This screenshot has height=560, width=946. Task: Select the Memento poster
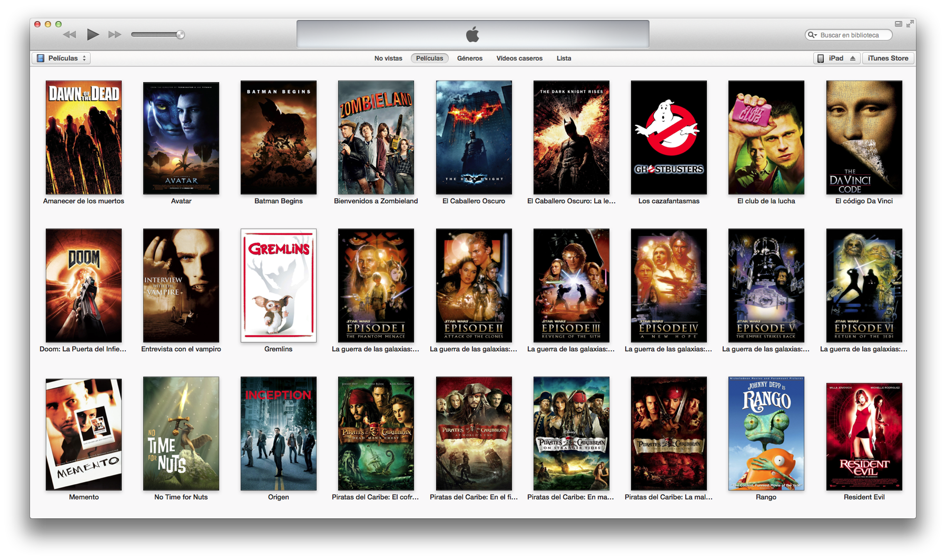[84, 435]
